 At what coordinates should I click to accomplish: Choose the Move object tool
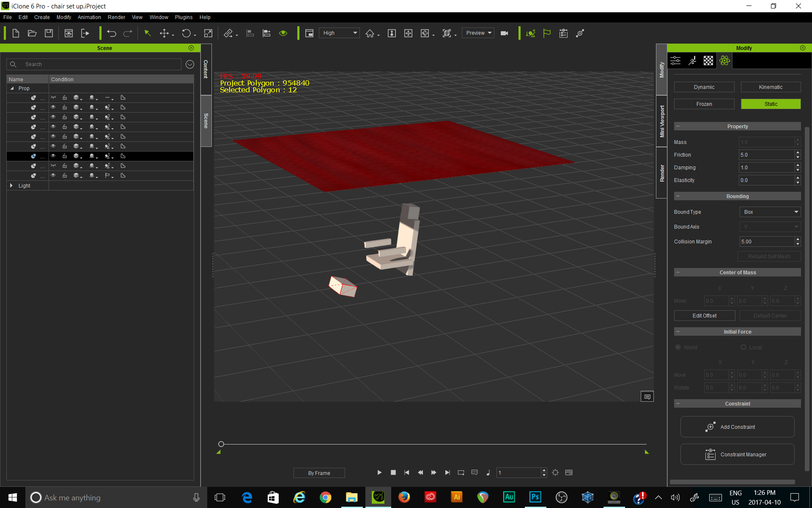pos(165,33)
